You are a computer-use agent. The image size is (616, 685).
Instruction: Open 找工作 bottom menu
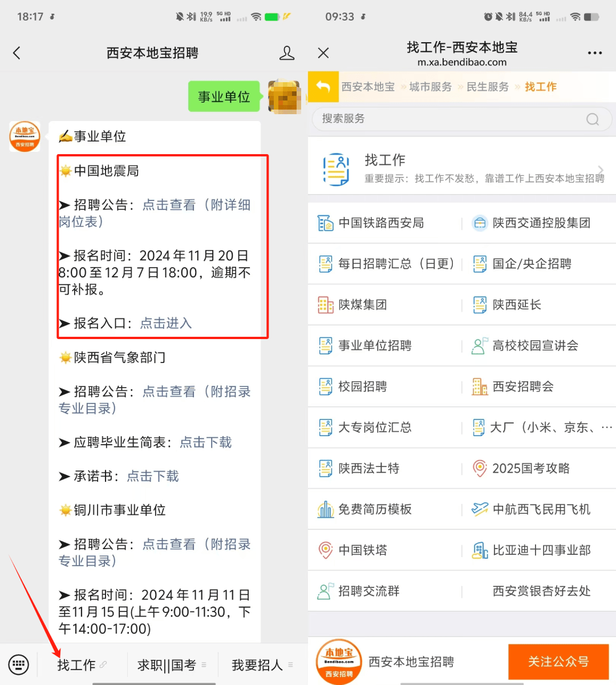click(82, 665)
